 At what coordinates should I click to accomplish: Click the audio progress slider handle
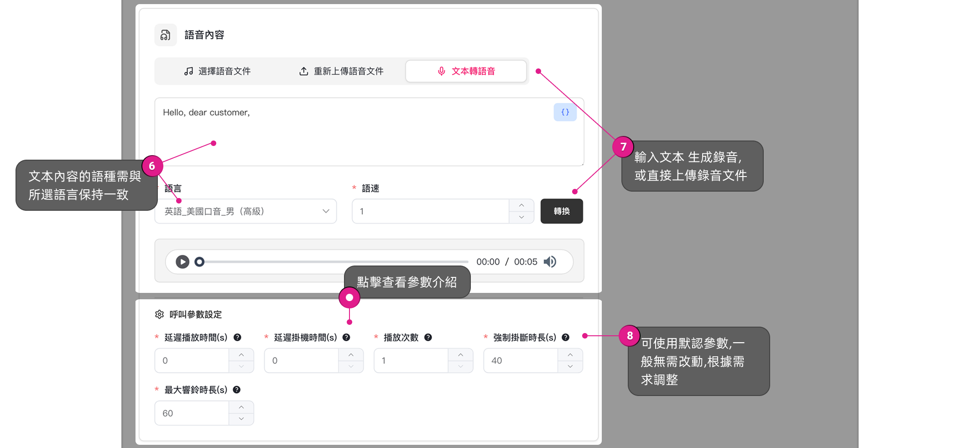pos(199,262)
